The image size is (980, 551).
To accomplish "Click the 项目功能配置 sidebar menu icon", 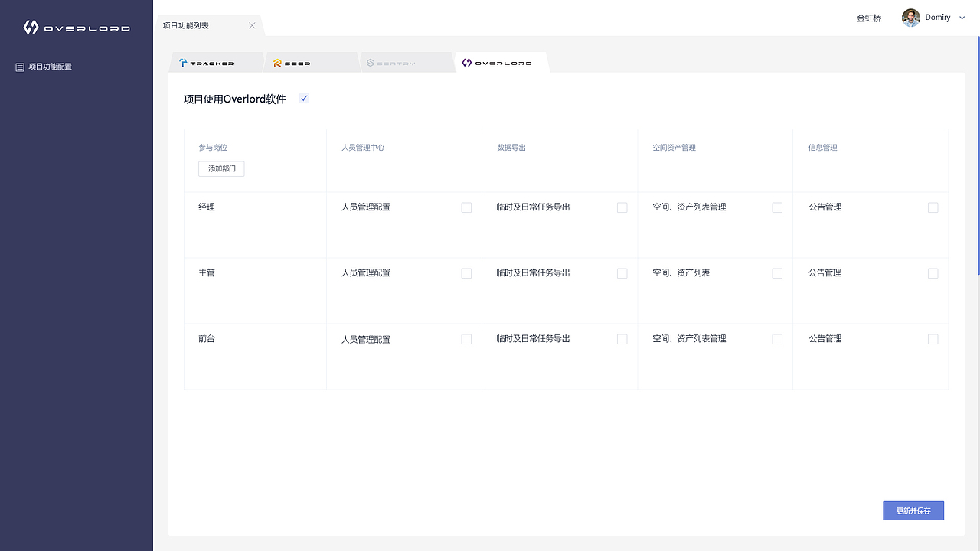I will 19,67.
